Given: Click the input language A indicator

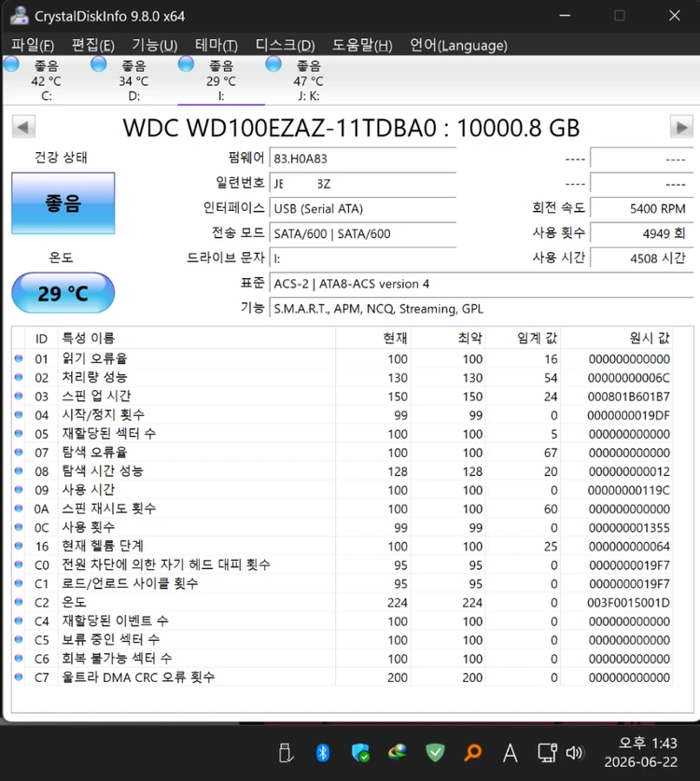Looking at the screenshot, I should (x=510, y=753).
